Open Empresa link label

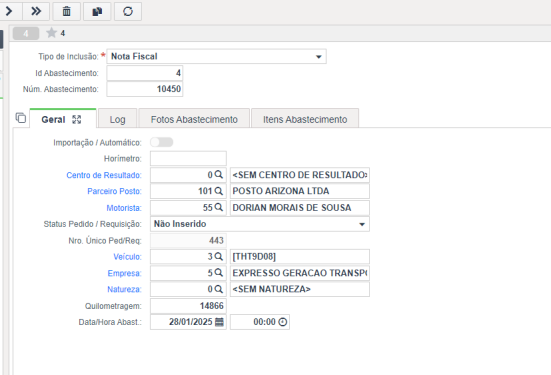pos(124,273)
